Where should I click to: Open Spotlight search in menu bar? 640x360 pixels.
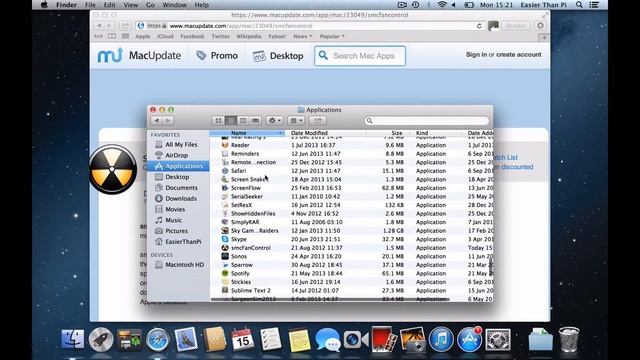click(579, 5)
